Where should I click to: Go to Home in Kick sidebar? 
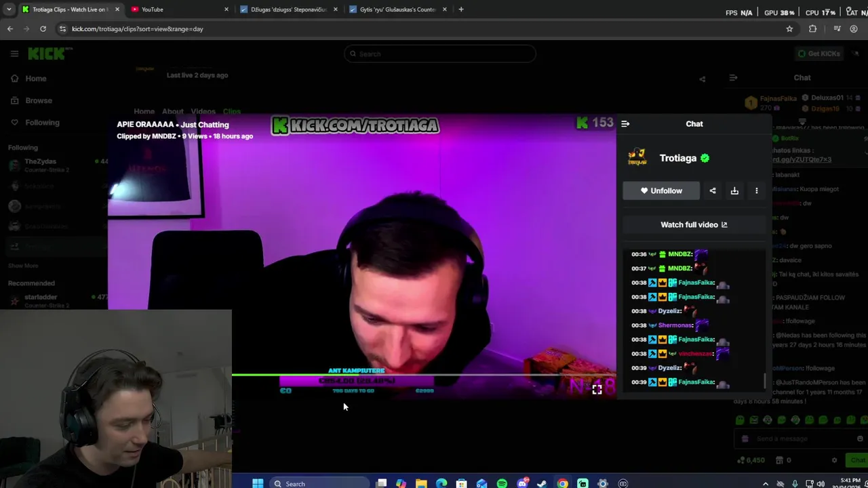click(36, 79)
